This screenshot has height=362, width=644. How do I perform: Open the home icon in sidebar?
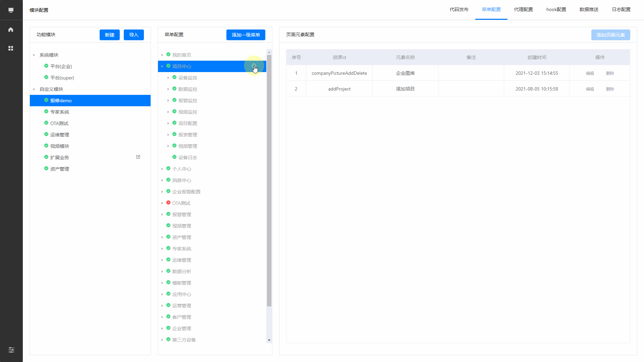click(x=11, y=29)
